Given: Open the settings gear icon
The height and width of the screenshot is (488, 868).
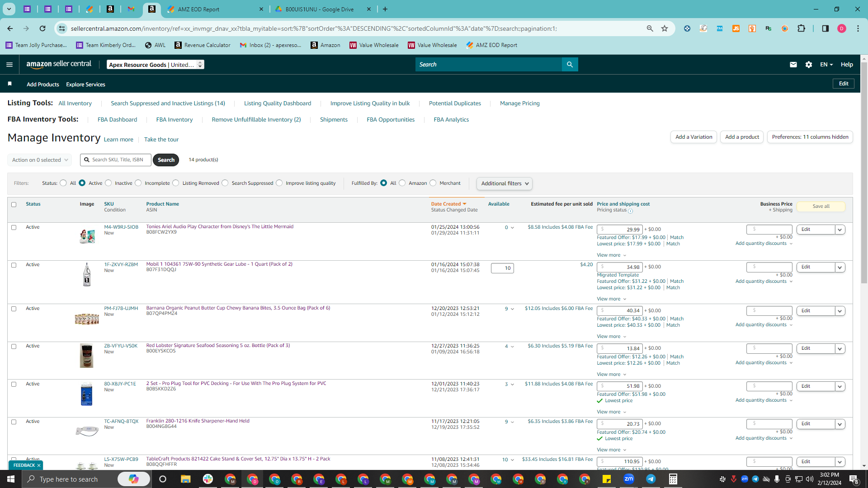Looking at the screenshot, I should (x=809, y=65).
